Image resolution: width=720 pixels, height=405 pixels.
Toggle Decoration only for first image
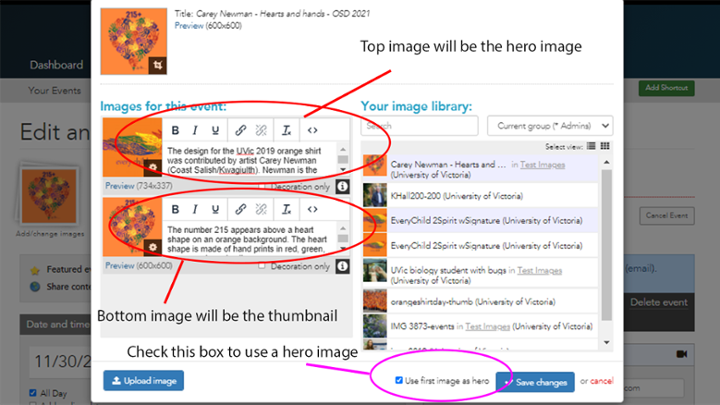click(262, 186)
